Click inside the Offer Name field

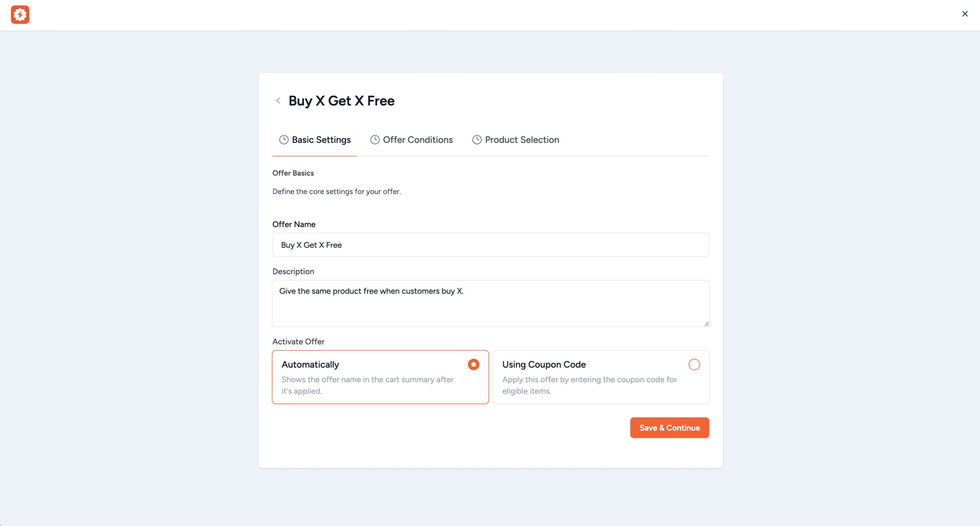pos(490,245)
